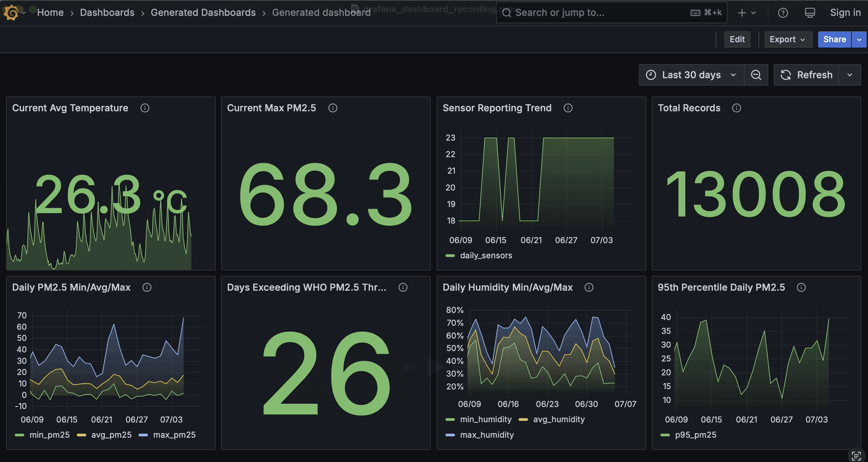Open Generated Dashboards folder breadcrumb
Image resolution: width=868 pixels, height=462 pixels.
[x=203, y=12]
